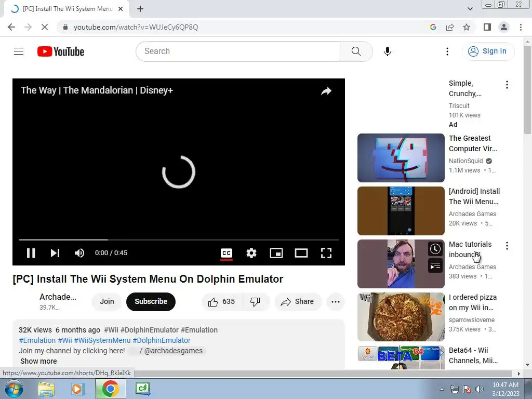Open more actions ellipsis below video
The image size is (532, 399).
335,302
